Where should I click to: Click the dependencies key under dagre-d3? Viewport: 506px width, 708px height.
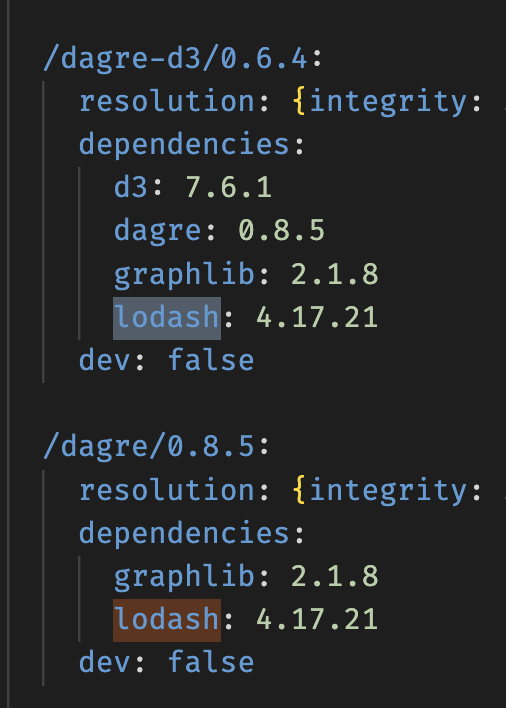pyautogui.click(x=184, y=144)
